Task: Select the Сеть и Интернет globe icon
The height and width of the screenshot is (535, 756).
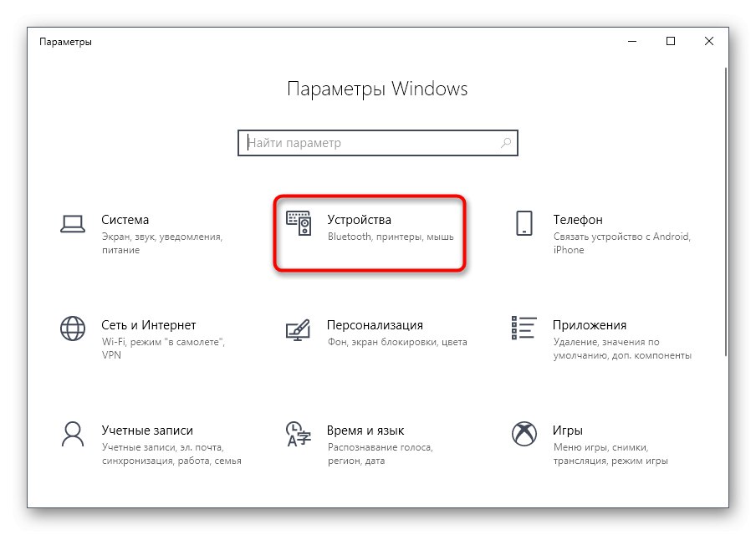Action: pyautogui.click(x=73, y=329)
